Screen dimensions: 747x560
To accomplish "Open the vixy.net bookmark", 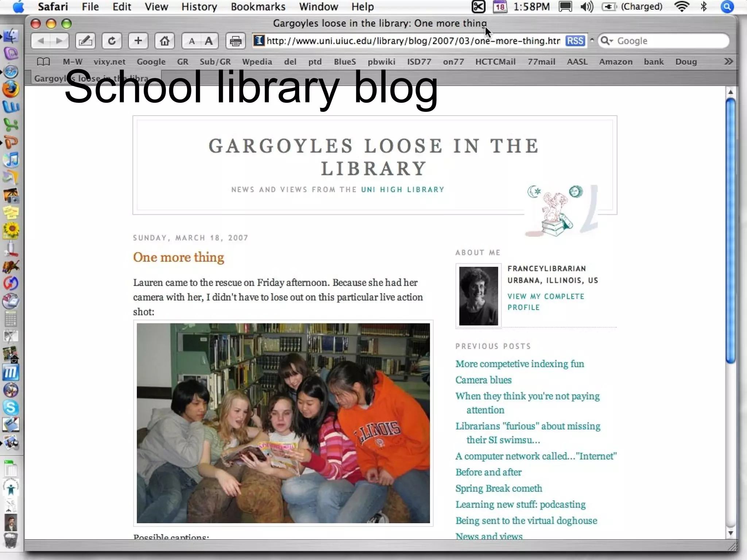I will tap(109, 62).
